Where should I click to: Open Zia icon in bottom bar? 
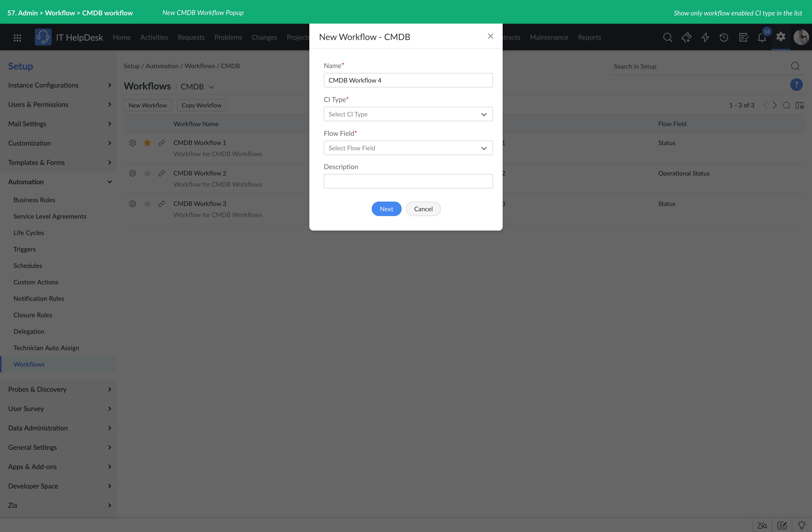(762, 525)
